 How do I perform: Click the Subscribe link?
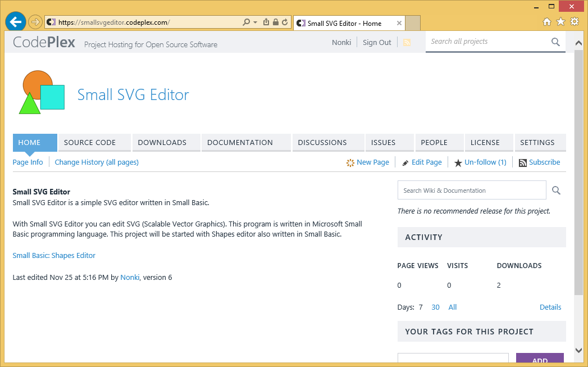click(x=545, y=162)
